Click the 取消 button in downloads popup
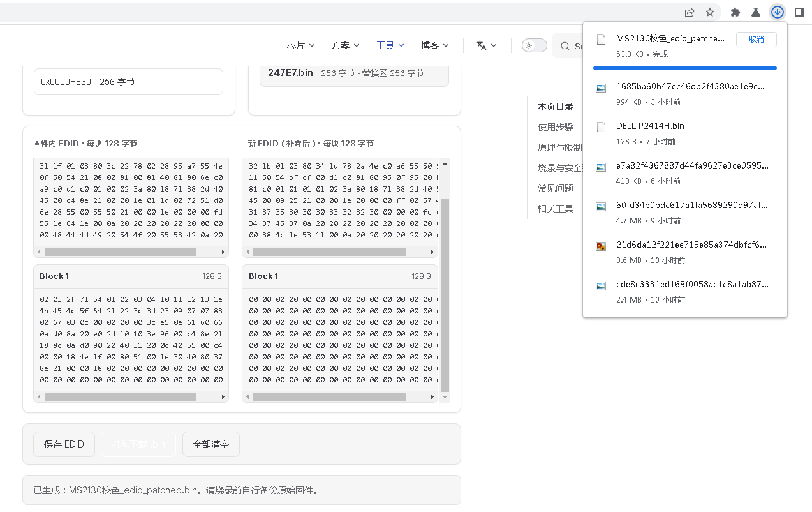The width and height of the screenshot is (812, 512). (x=757, y=40)
